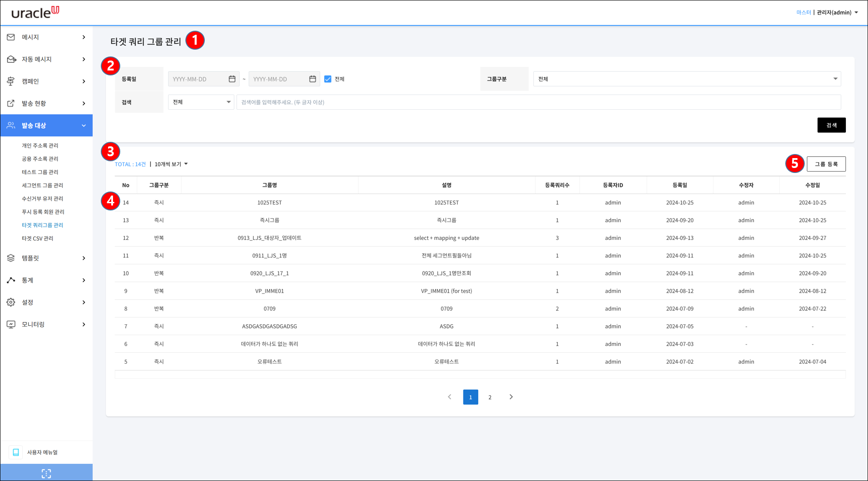Select current page 1 button
Image resolution: width=868 pixels, height=481 pixels.
point(471,397)
